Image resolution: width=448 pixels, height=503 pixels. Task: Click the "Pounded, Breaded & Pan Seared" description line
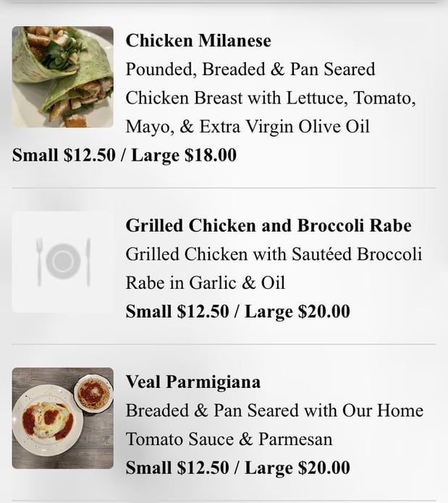click(250, 69)
